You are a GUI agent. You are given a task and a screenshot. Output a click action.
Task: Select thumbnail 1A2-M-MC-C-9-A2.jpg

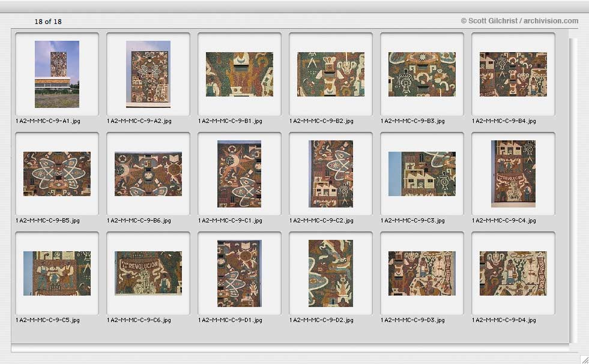coord(148,74)
